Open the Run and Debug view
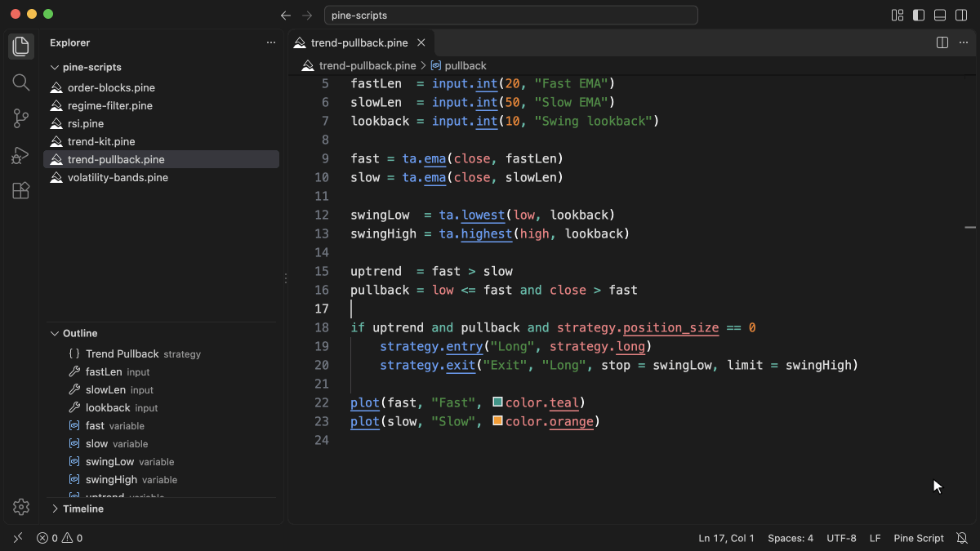 [21, 154]
